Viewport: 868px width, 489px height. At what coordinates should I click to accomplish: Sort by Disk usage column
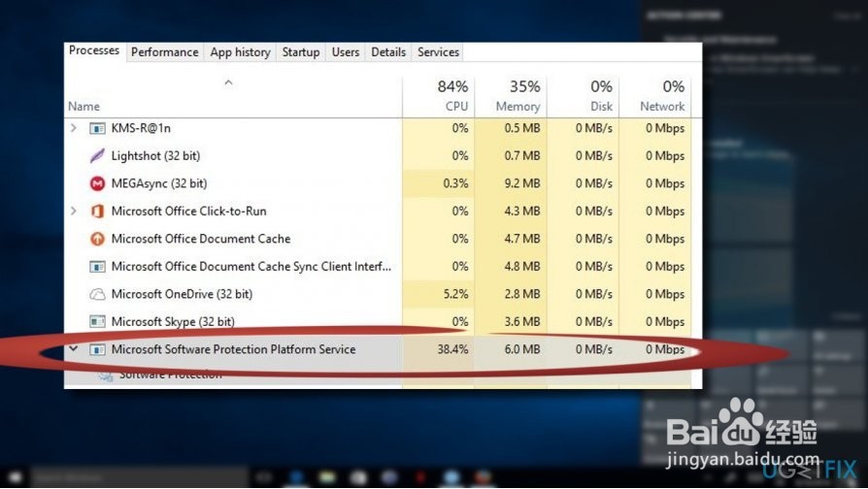coord(601,96)
